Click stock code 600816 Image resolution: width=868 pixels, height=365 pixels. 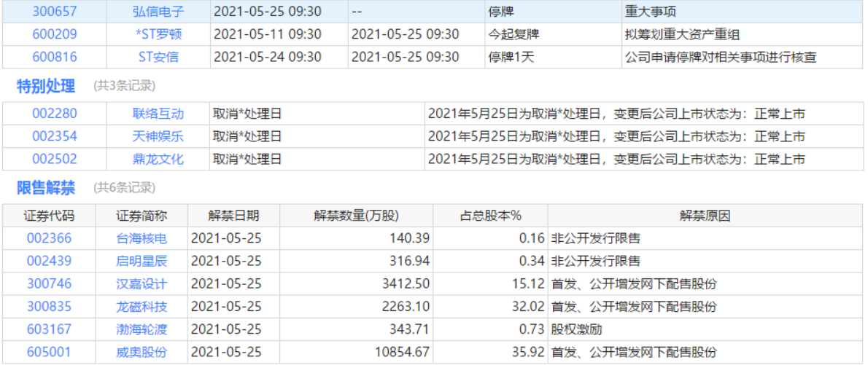coord(54,57)
